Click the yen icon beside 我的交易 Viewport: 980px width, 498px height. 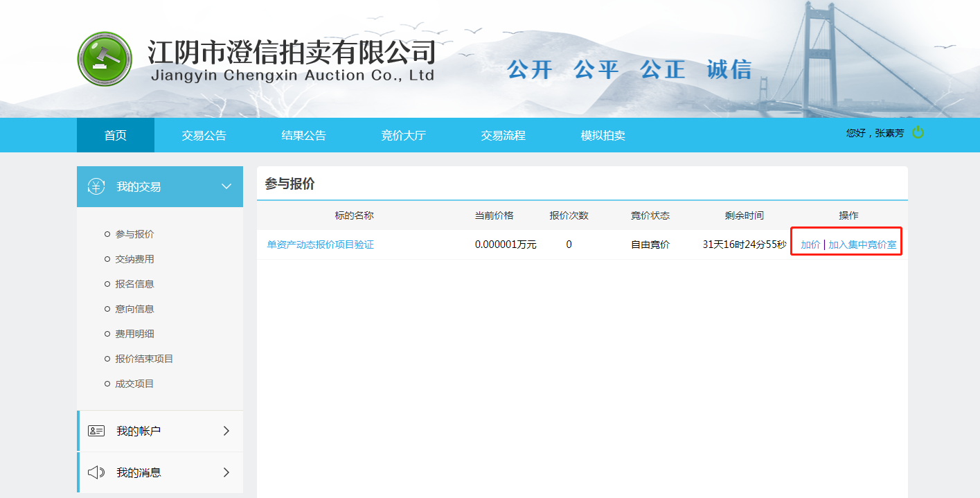(96, 186)
